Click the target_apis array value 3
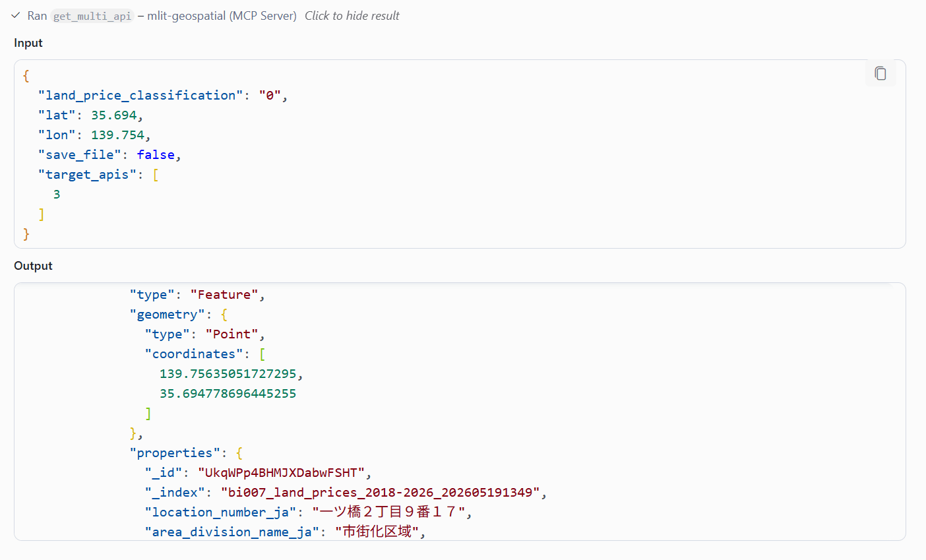 [57, 194]
